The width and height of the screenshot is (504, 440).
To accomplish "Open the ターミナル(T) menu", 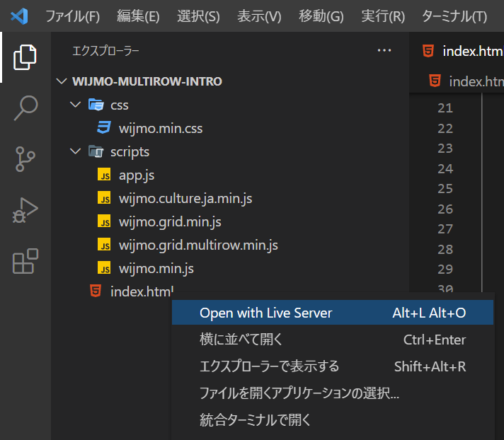I will click(x=454, y=16).
